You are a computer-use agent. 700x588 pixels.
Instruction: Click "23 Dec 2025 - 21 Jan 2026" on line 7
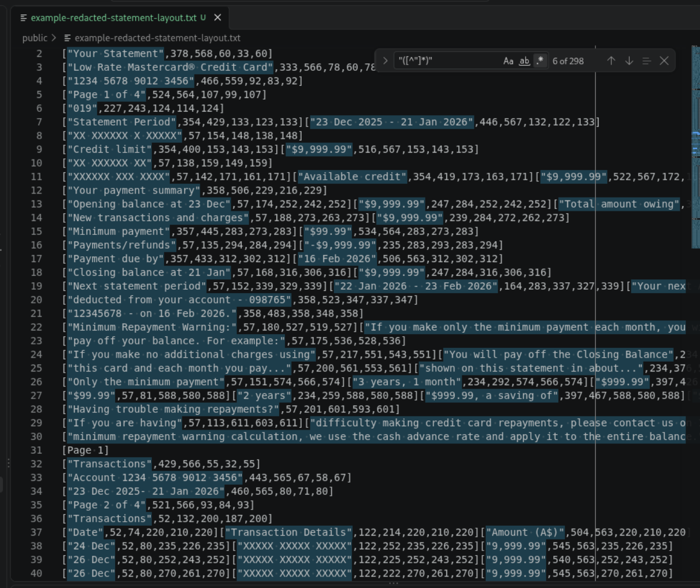[392, 122]
